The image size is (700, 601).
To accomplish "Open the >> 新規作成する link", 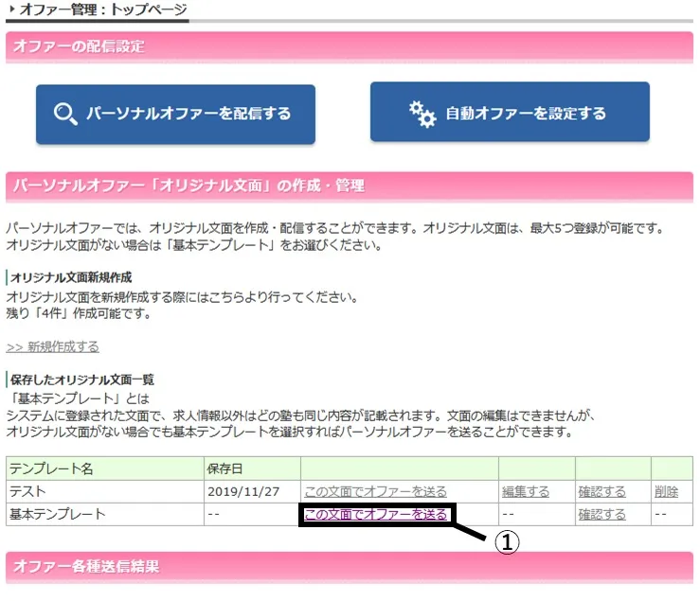I will coord(52,346).
